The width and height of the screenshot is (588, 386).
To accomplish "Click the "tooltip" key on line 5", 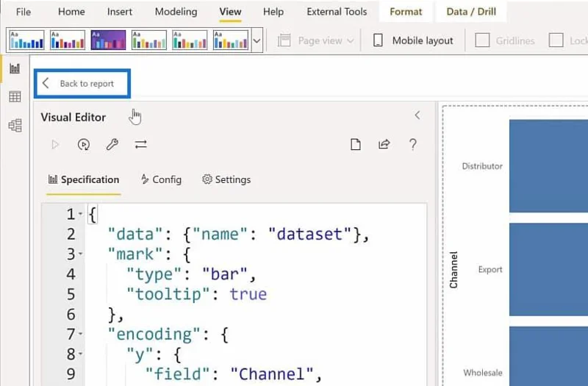I will point(168,294).
